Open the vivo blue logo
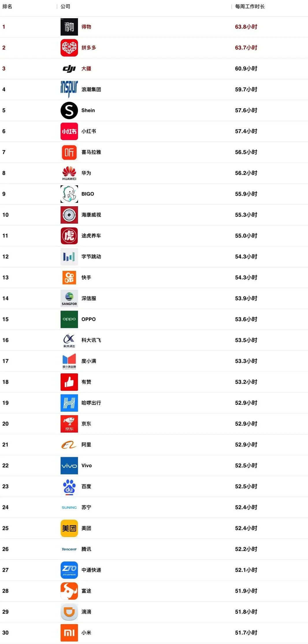Viewport: 308px width, 644px height. point(69,465)
